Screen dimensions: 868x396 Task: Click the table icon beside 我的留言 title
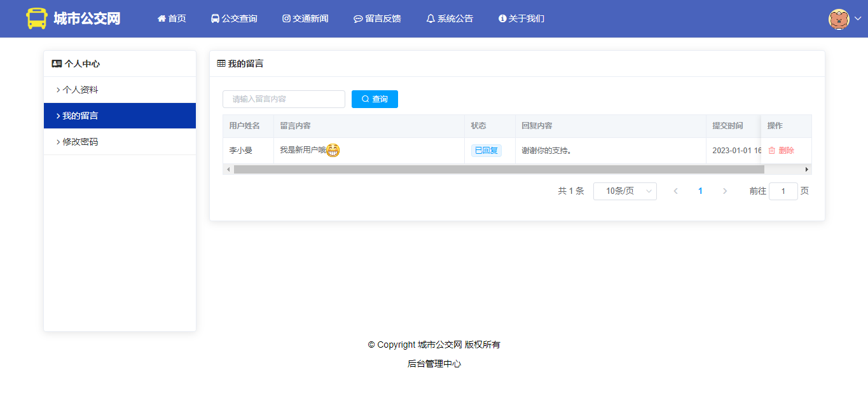[221, 64]
